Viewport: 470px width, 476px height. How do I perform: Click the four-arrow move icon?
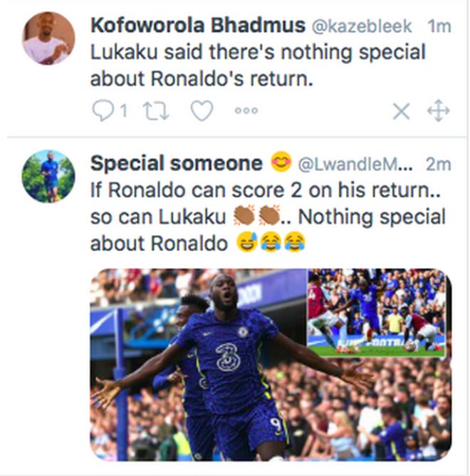437,110
